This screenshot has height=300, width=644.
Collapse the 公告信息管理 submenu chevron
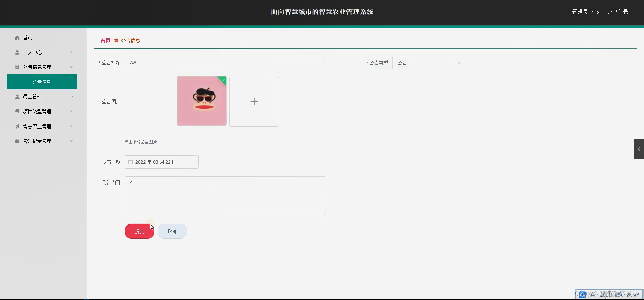[x=72, y=67]
